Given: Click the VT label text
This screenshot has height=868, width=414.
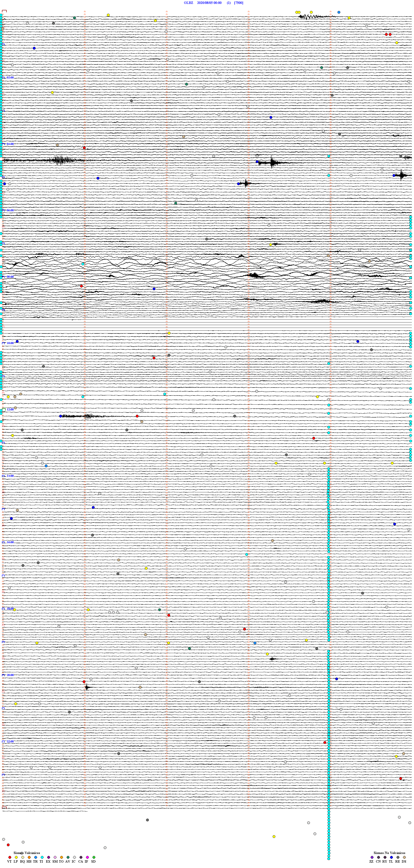Looking at the screenshot, I should [9, 861].
